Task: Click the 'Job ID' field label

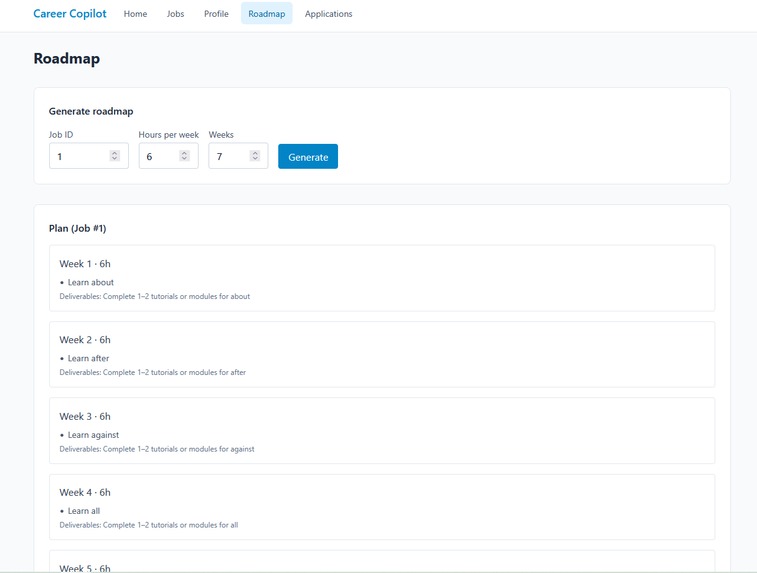Action: point(61,135)
